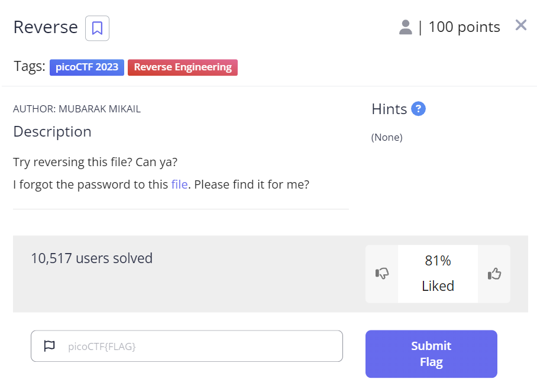This screenshot has height=392, width=537.
Task: Click the Description heading
Action: (x=52, y=131)
